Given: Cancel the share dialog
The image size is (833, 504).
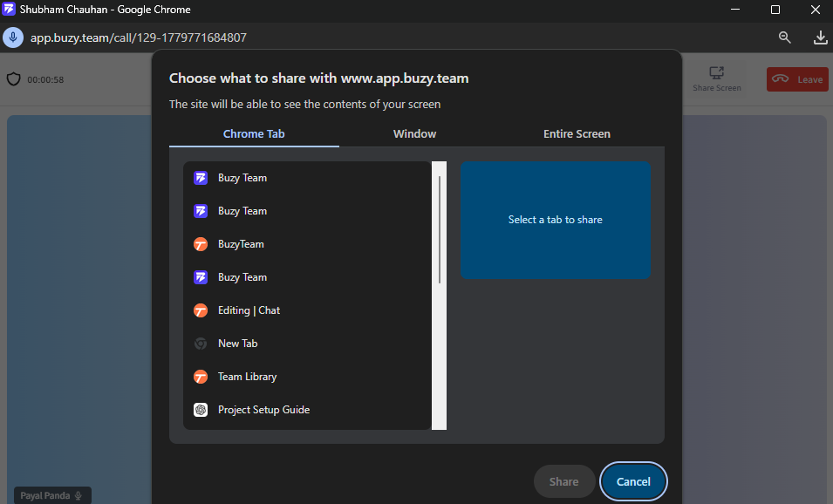Looking at the screenshot, I should point(633,481).
